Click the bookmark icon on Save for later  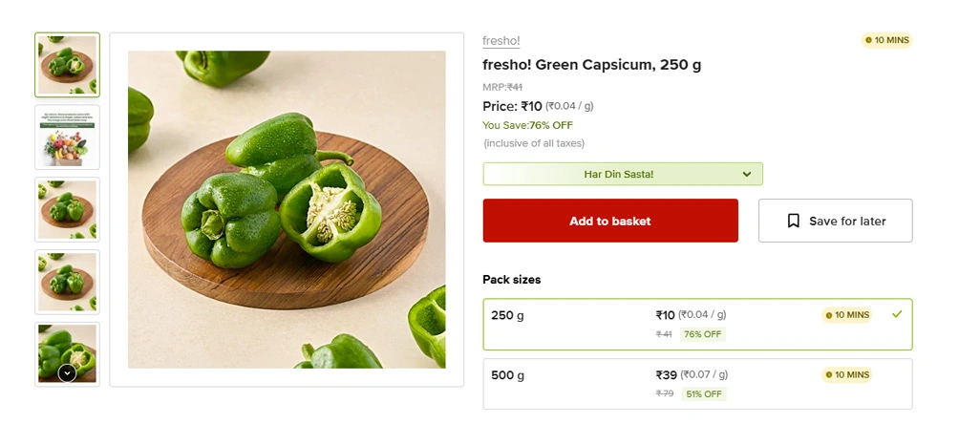(793, 221)
